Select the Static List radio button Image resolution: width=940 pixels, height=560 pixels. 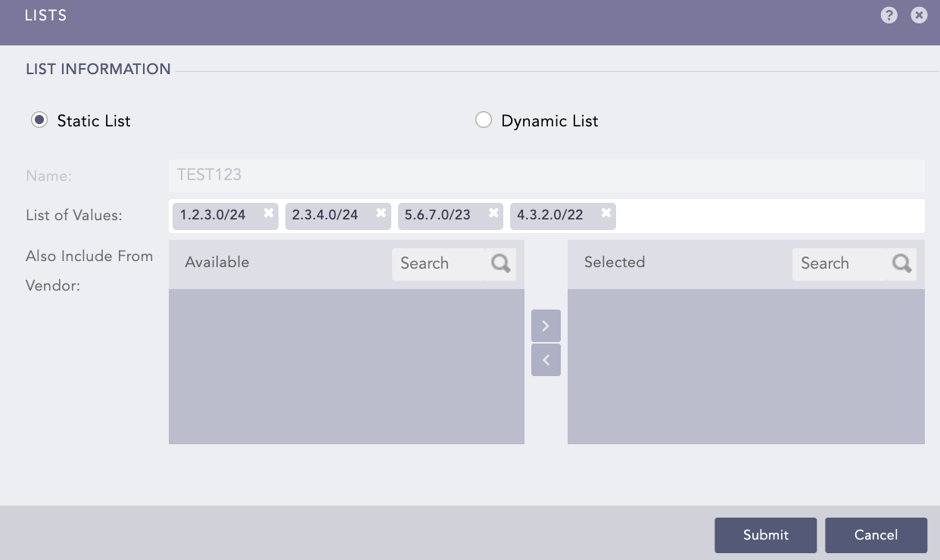pyautogui.click(x=39, y=120)
